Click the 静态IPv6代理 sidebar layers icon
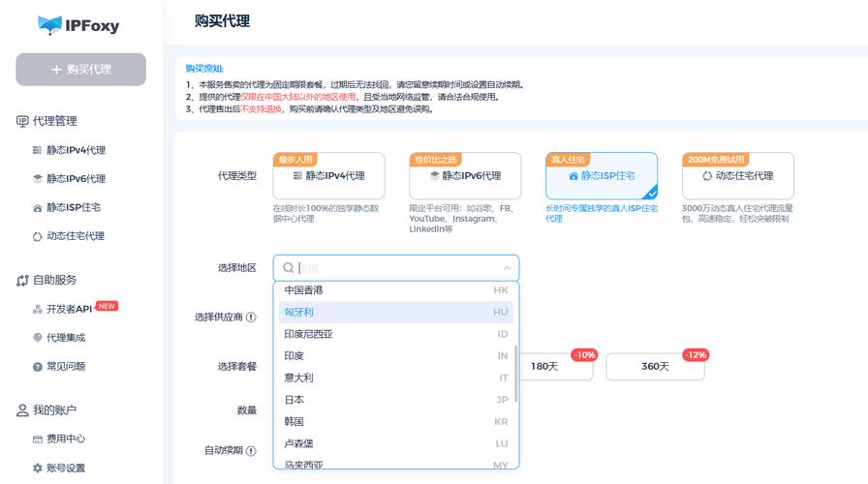 coord(37,179)
